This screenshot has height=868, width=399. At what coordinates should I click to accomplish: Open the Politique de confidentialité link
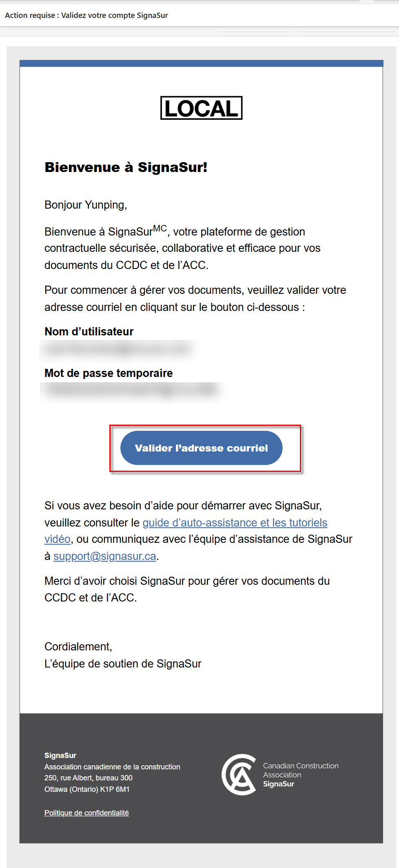[x=86, y=813]
